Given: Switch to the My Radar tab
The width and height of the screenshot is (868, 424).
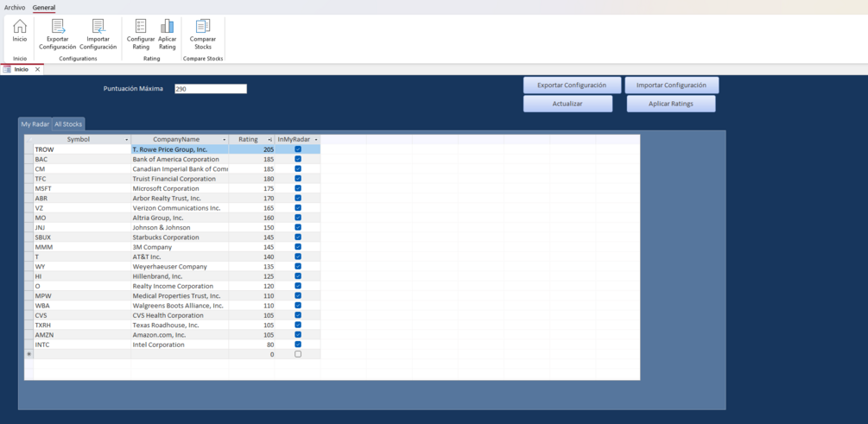Looking at the screenshot, I should pos(35,124).
